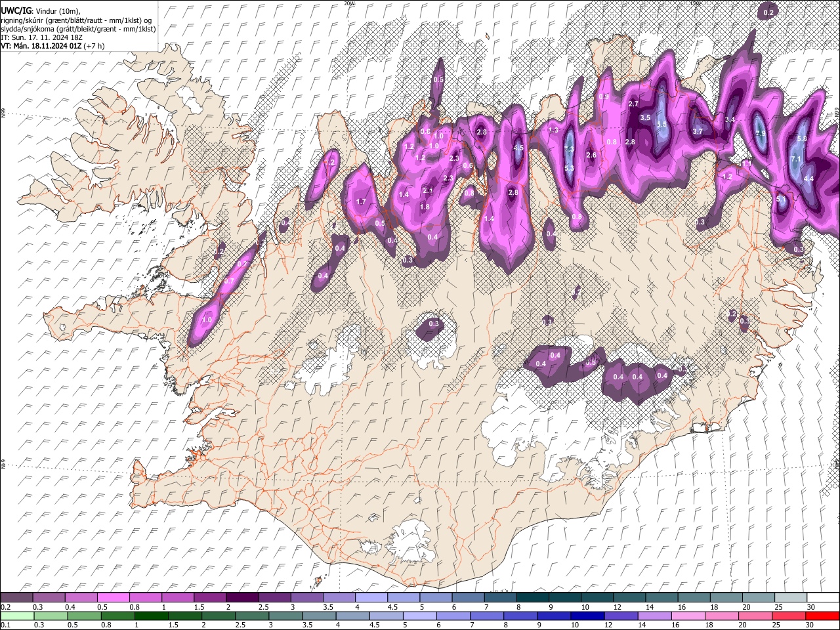Pick the lavender top-row swatch starting at 4
The height and width of the screenshot is (630, 840).
[371, 597]
